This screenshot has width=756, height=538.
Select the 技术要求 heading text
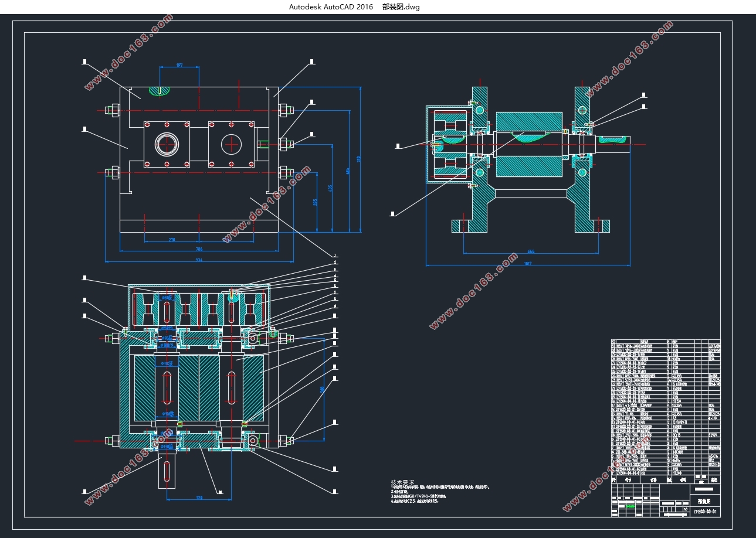pyautogui.click(x=403, y=482)
